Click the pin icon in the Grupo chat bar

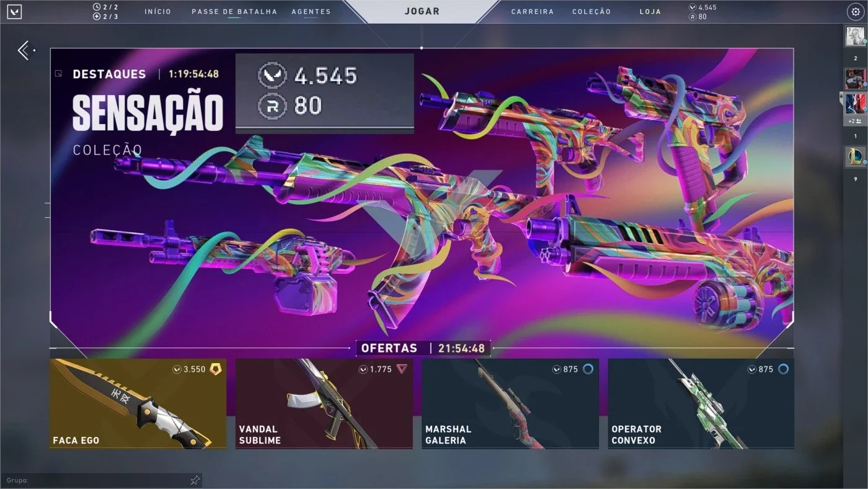[x=195, y=480]
